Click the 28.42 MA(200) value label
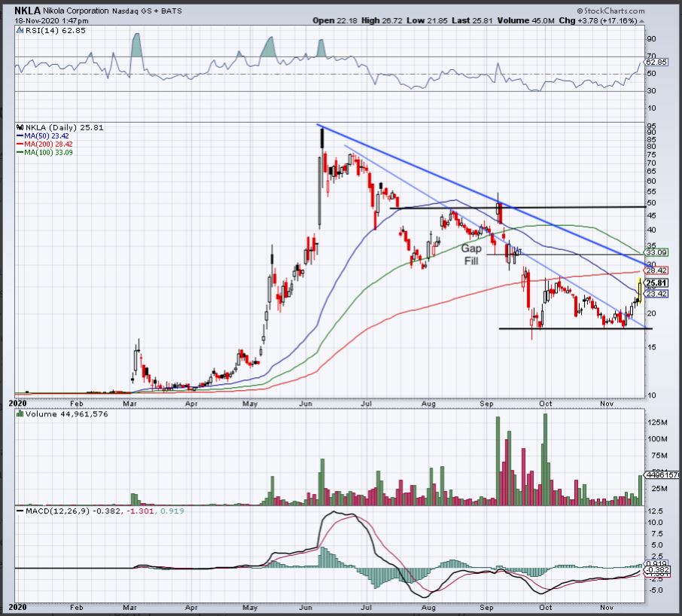 point(656,270)
